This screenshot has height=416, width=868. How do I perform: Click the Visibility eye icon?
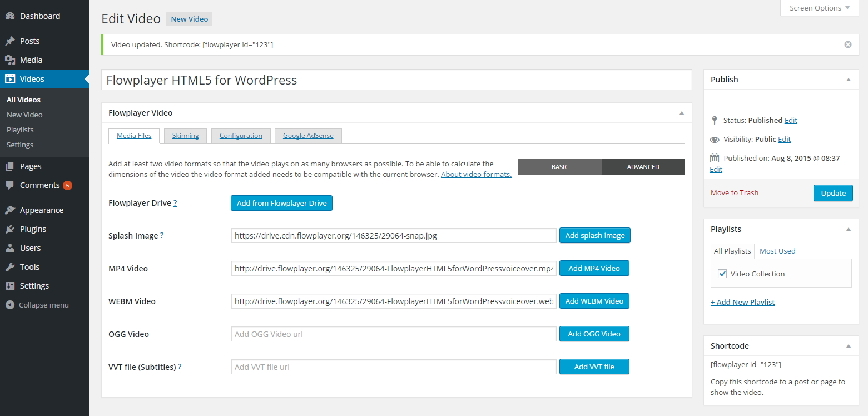pos(715,139)
